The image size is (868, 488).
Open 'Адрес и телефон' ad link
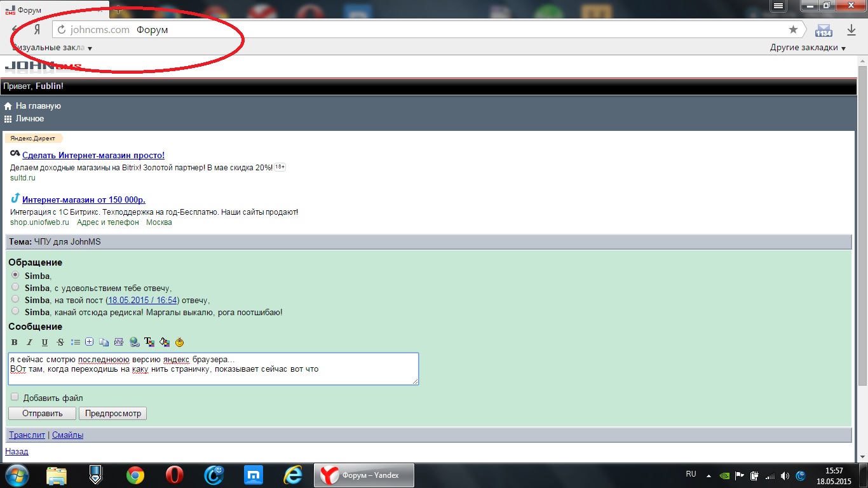(x=107, y=222)
